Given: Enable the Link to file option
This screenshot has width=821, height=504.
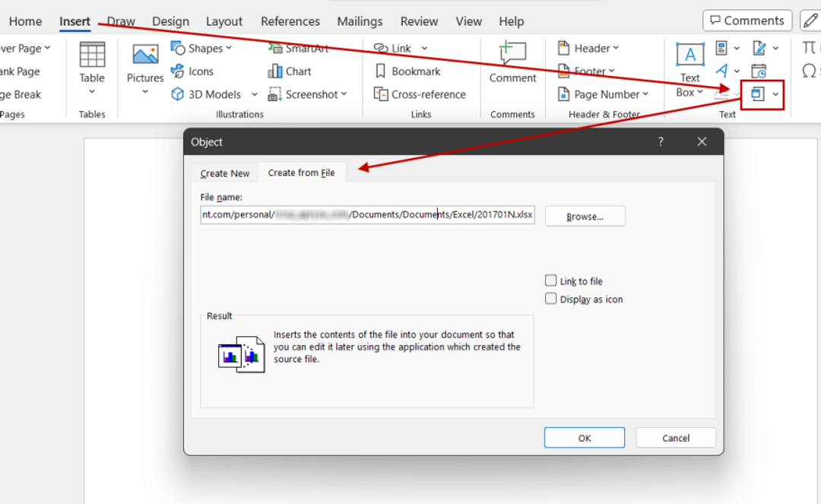Looking at the screenshot, I should pos(550,280).
